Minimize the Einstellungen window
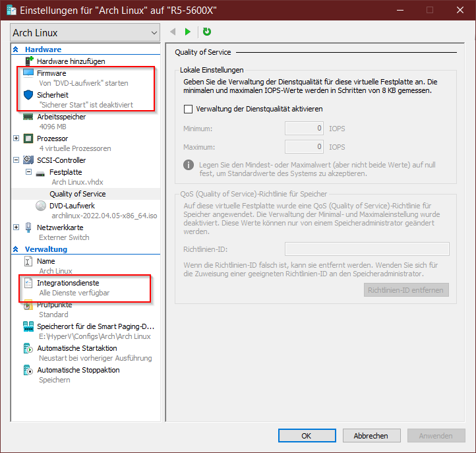 coord(400,10)
